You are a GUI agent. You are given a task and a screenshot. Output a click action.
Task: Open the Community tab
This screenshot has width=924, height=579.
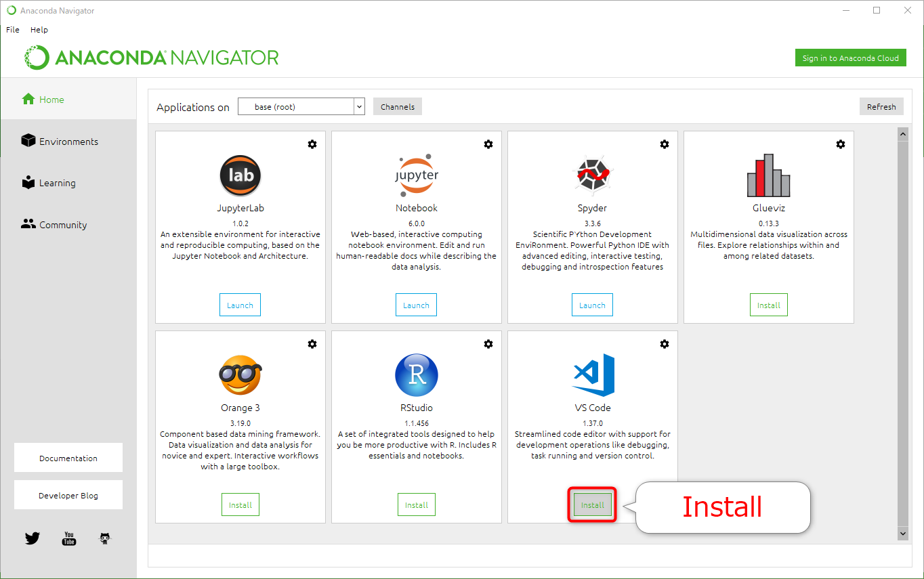click(x=68, y=225)
